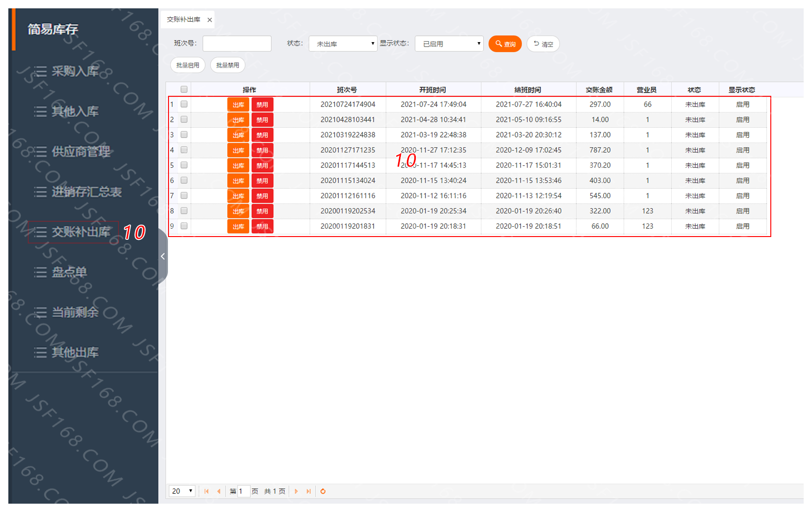Image resolution: width=812 pixels, height=512 pixels.
Task: Check row 2 checkbox for 20210428103441
Action: click(184, 119)
